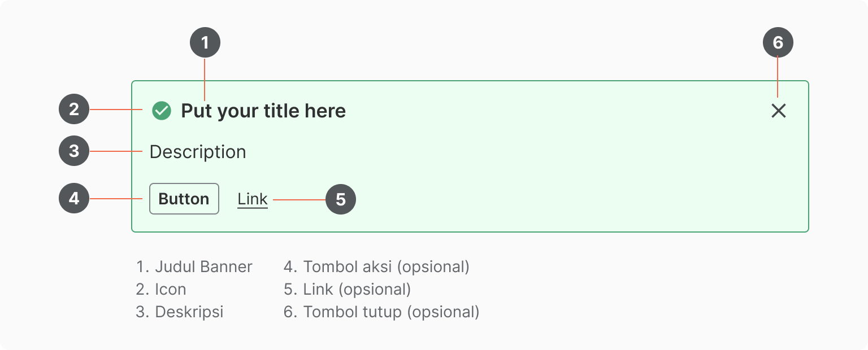Viewport: 868px width, 350px height.
Task: Click the numbered marker 6 badge
Action: pos(778,43)
